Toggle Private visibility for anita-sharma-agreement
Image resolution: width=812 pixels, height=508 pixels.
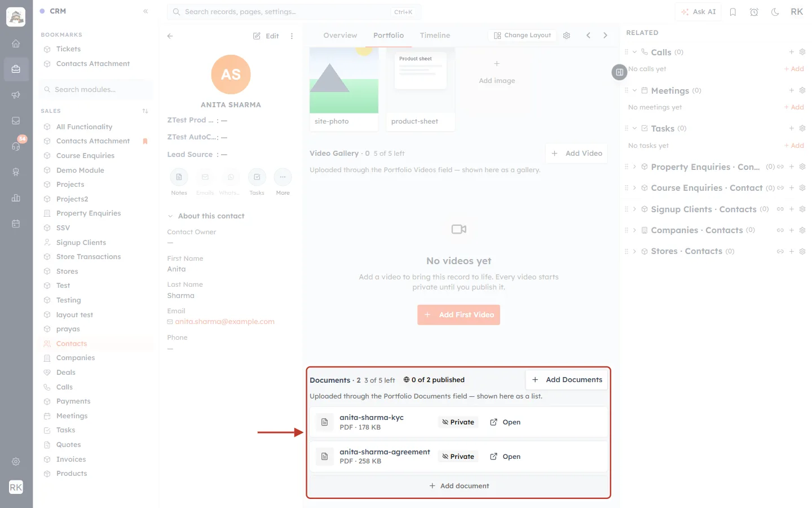(458, 457)
